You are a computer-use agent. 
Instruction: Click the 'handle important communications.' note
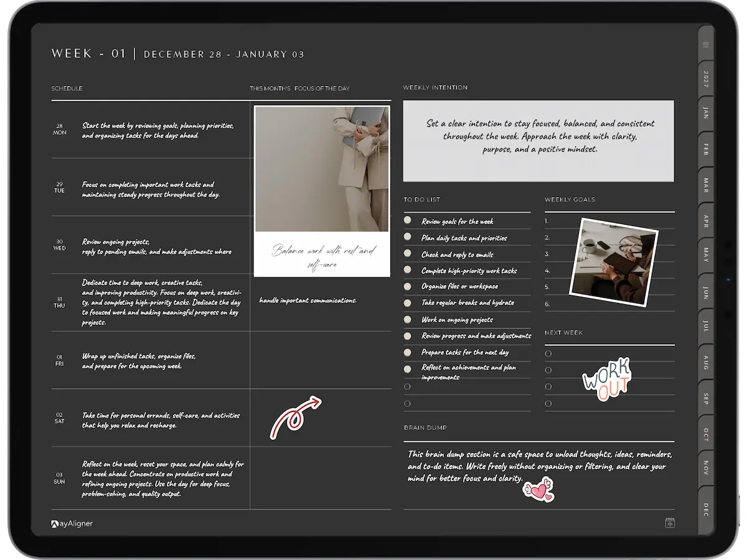[308, 301]
